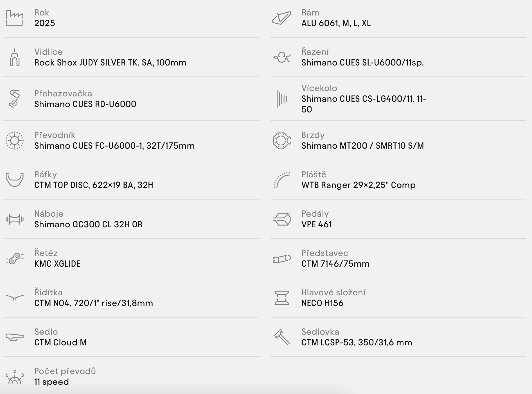
Task: Select Shimano QC300 CL 32H QR text
Action: pos(88,224)
